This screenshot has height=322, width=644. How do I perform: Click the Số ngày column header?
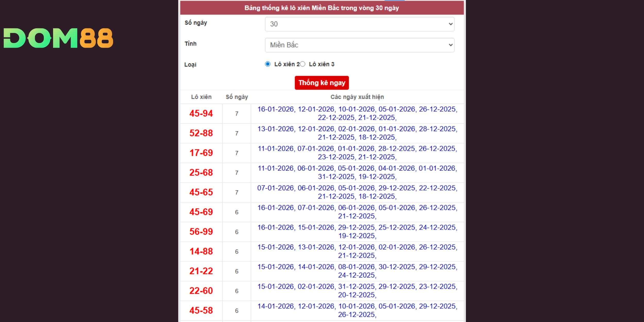[x=236, y=97]
